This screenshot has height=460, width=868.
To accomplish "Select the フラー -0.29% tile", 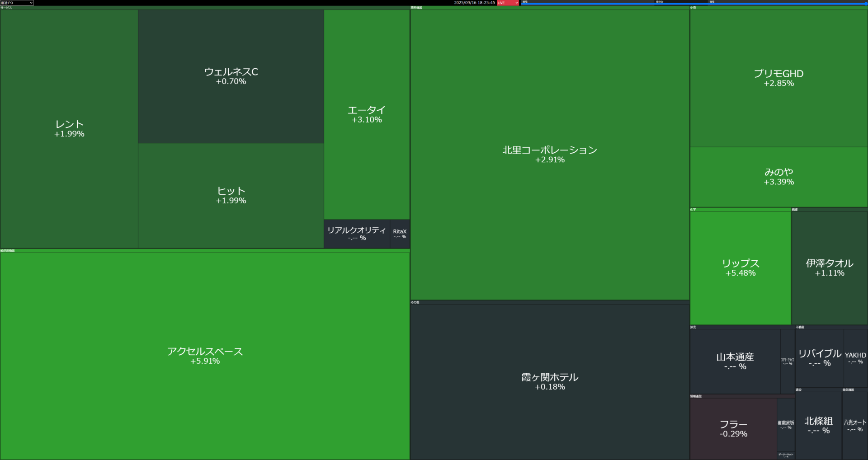I will point(733,429).
